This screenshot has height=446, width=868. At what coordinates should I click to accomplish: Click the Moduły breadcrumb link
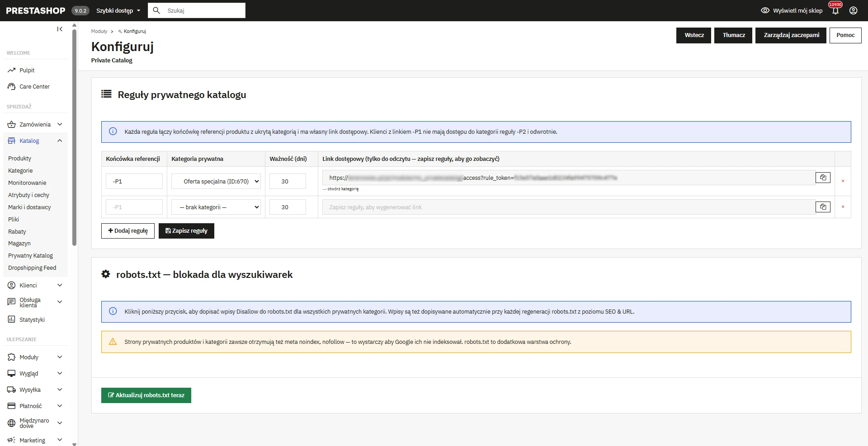tap(99, 31)
